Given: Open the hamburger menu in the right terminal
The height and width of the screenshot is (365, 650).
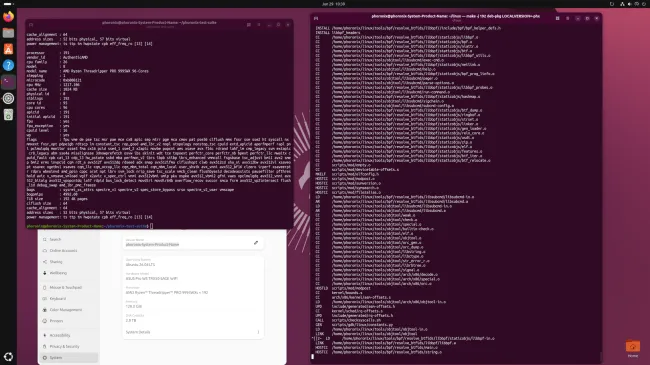Looking at the screenshot, I should coord(568,18).
